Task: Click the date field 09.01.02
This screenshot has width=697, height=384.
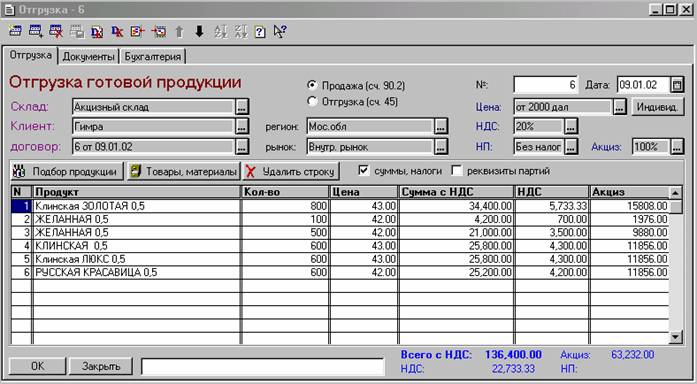Action: tap(643, 84)
